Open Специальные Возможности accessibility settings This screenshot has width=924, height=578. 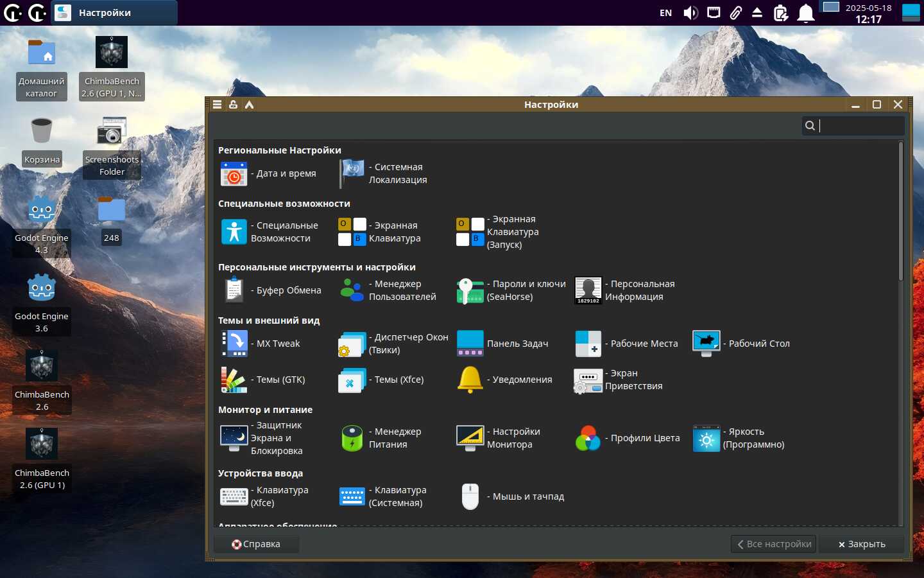click(269, 232)
